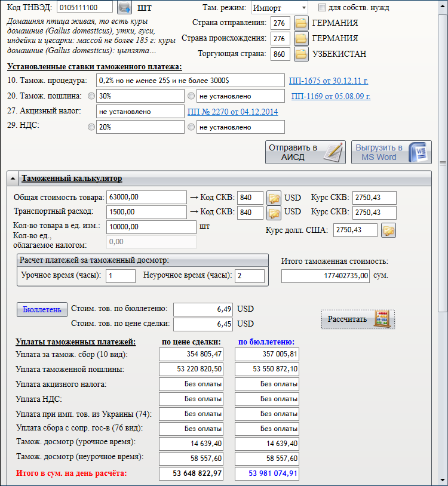This screenshot has width=448, height=486.
Task: Open the Там. режим Импорт dropdown
Action: [x=280, y=8]
